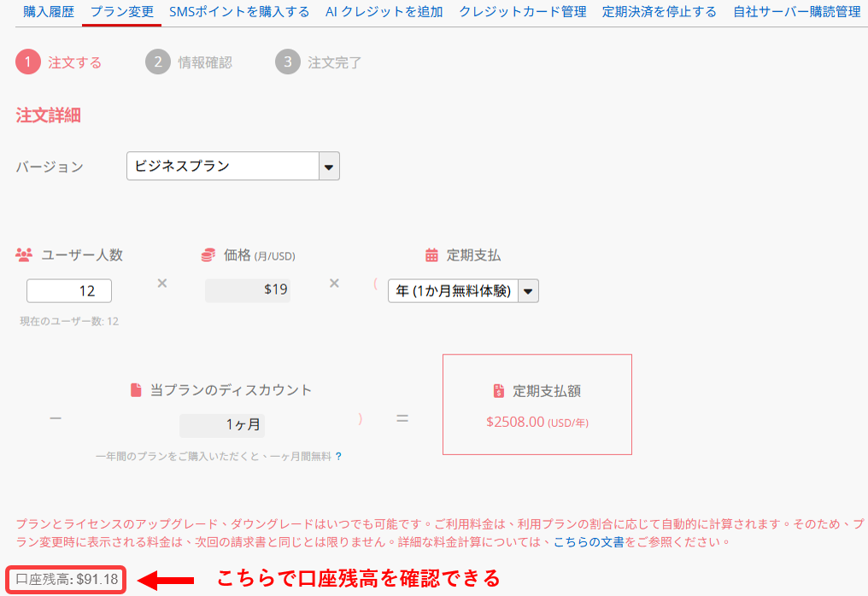Image resolution: width=868 pixels, height=596 pixels.
Task: Open 自社サーバー購読管理 tab
Action: (x=796, y=12)
